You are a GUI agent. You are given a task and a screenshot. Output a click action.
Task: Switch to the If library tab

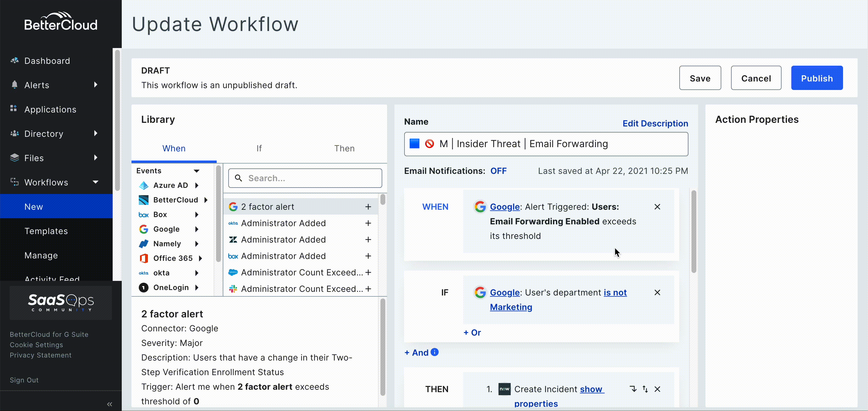(259, 148)
